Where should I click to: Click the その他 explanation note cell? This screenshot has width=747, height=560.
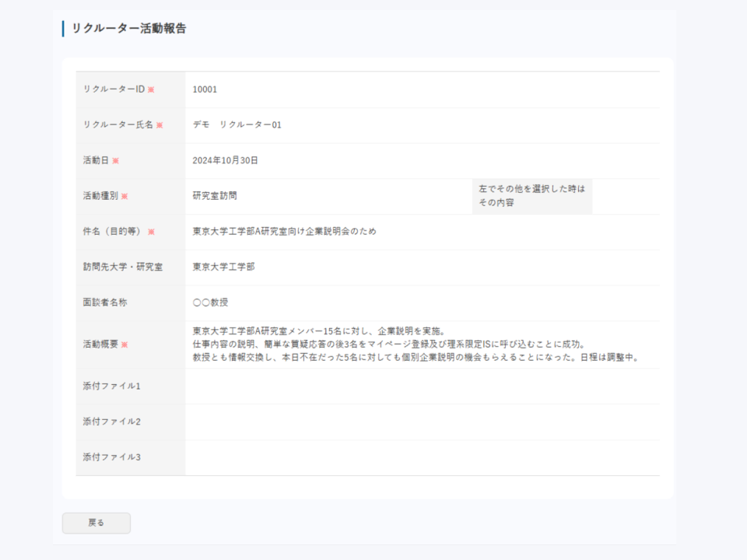(x=531, y=196)
